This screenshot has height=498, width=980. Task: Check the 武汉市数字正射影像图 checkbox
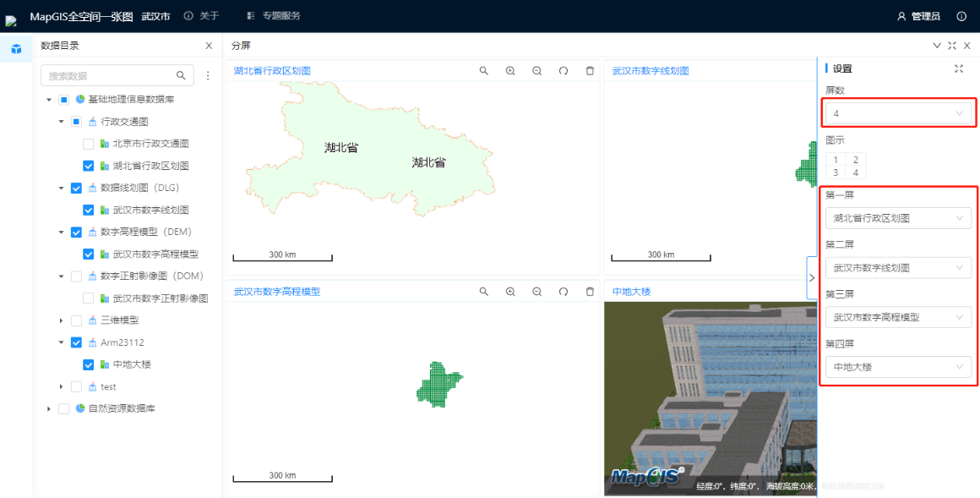(88, 298)
